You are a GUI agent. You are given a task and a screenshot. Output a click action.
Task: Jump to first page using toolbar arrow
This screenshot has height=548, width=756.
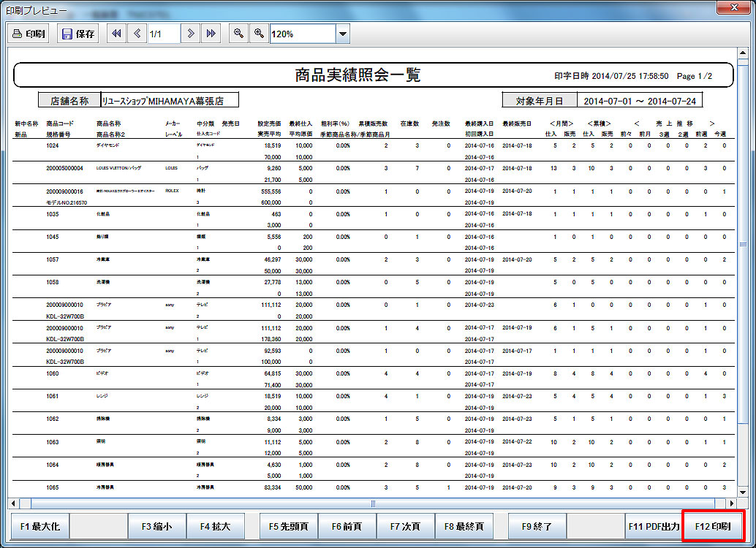(x=116, y=34)
